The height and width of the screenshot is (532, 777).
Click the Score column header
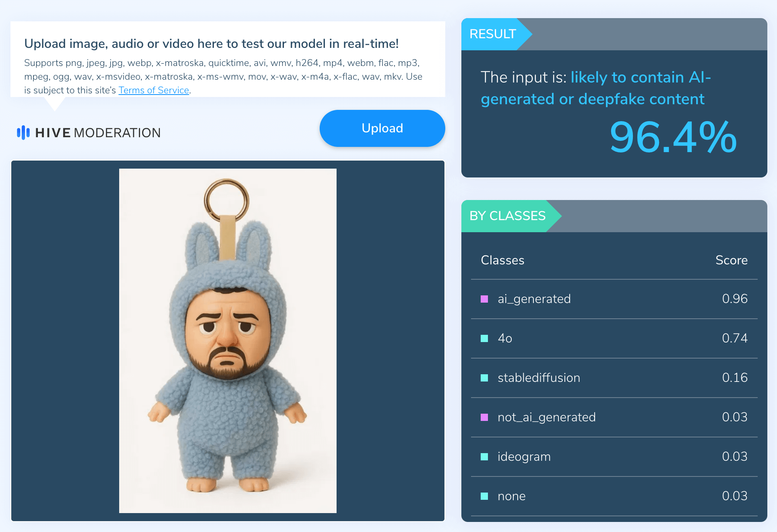click(x=732, y=260)
